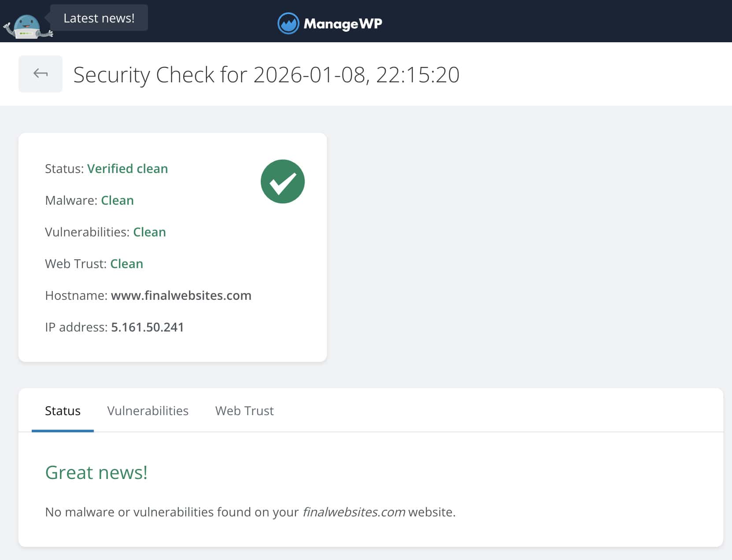This screenshot has width=732, height=560.
Task: Select the Status tab
Action: (x=63, y=410)
